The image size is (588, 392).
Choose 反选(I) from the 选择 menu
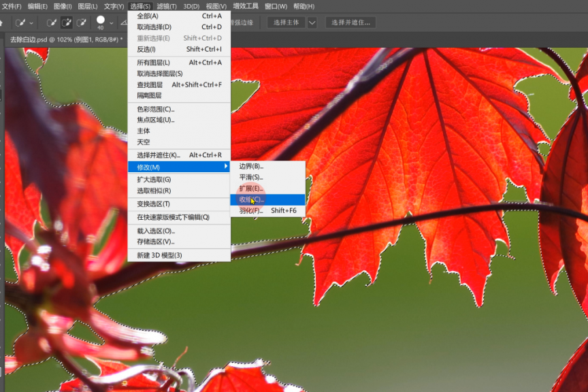tap(146, 49)
